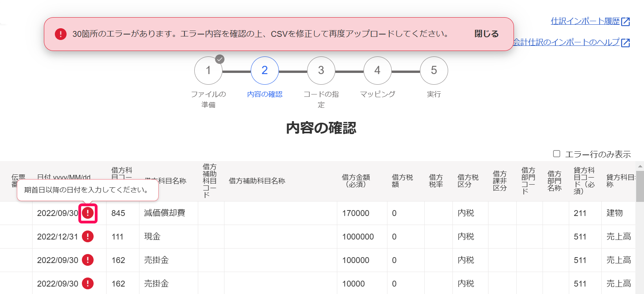The width and height of the screenshot is (644, 294).
Task: Select step 2 circle 内容の確認
Action: 265,71
